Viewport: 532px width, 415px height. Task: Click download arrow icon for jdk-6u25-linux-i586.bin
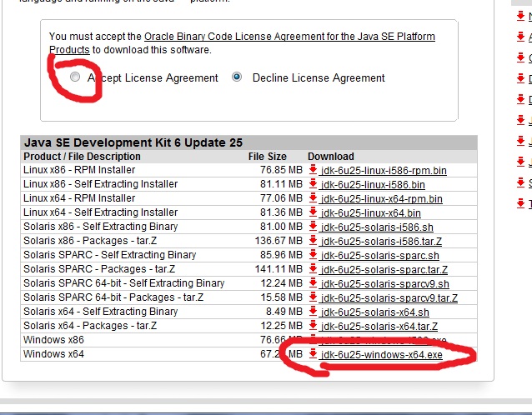[x=314, y=184]
